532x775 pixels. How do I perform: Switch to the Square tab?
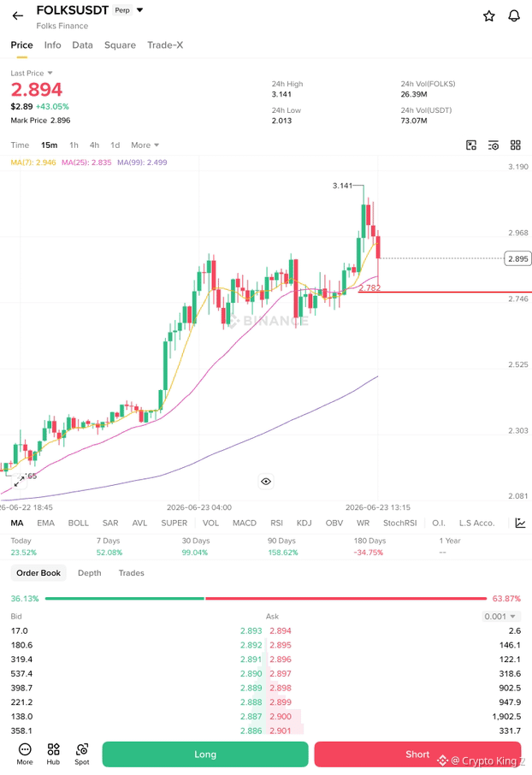(120, 45)
